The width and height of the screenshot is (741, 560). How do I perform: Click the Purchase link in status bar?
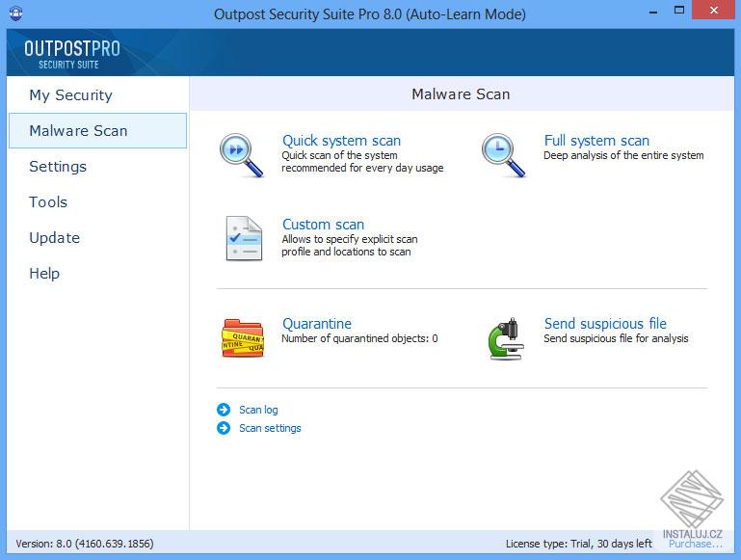coord(695,544)
